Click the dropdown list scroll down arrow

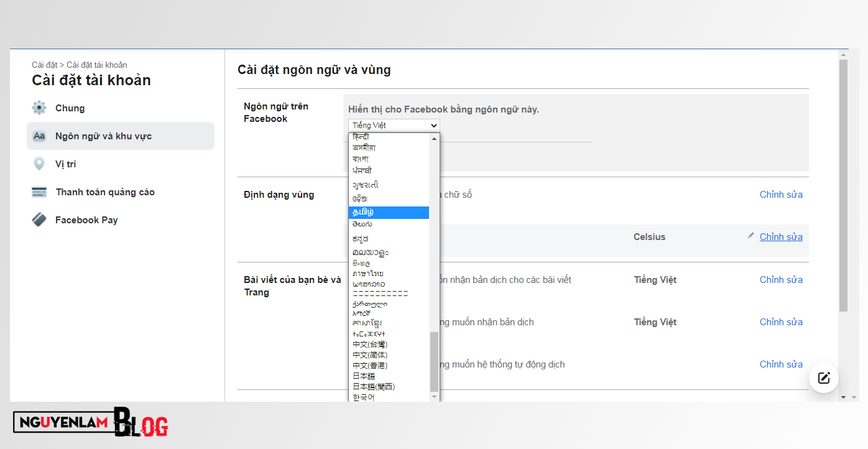[434, 397]
